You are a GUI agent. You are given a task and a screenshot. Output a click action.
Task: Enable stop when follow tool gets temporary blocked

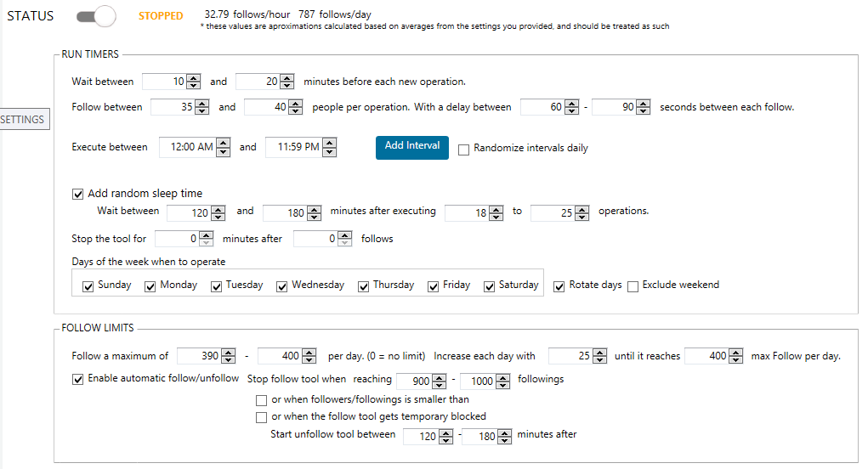tap(261, 417)
